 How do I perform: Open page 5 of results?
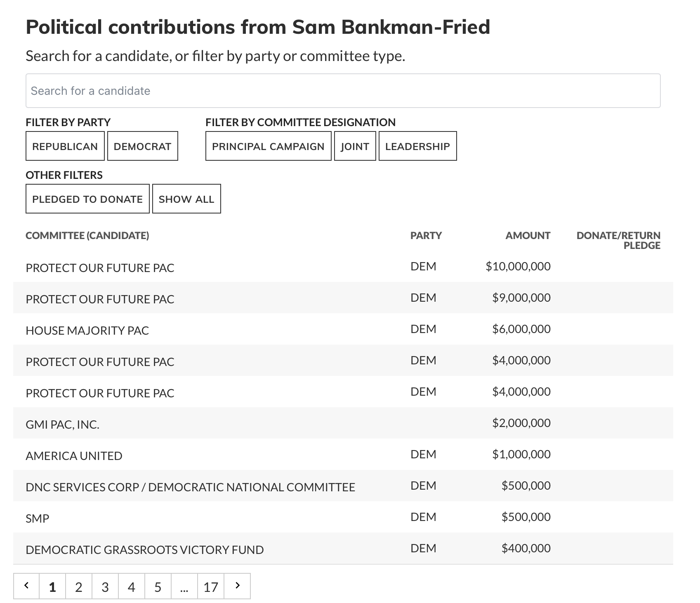click(158, 586)
